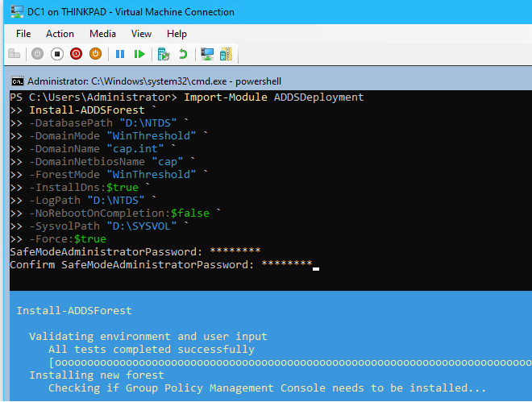532x402 pixels.
Task: Click the Confirm SafeModeAdministratorPassword line
Action: coord(161,265)
